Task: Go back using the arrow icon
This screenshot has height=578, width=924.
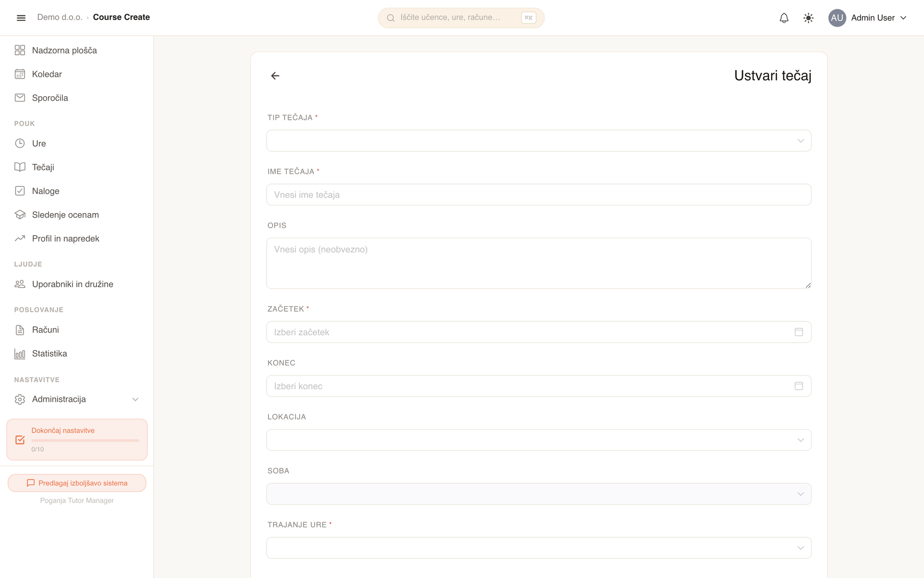Action: tap(275, 75)
